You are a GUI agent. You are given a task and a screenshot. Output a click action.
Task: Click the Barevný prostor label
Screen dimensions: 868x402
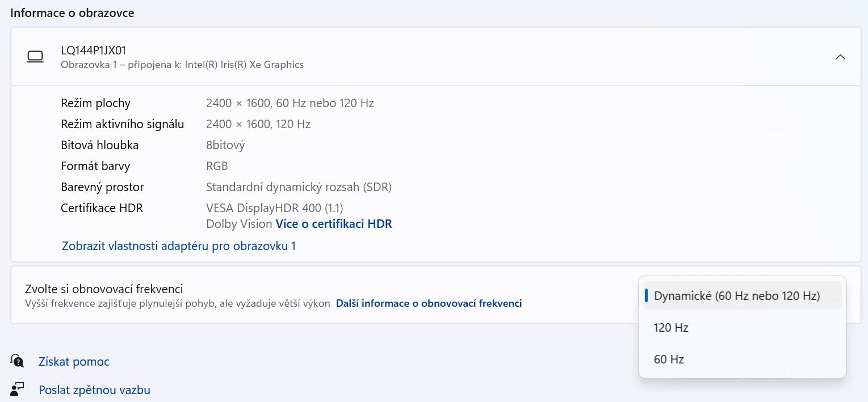[x=102, y=187]
